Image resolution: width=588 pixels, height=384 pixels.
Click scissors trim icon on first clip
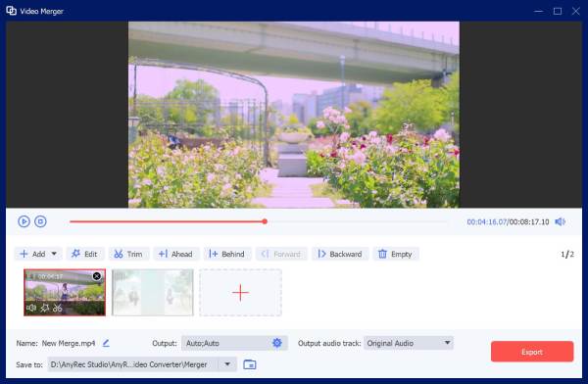[58, 308]
